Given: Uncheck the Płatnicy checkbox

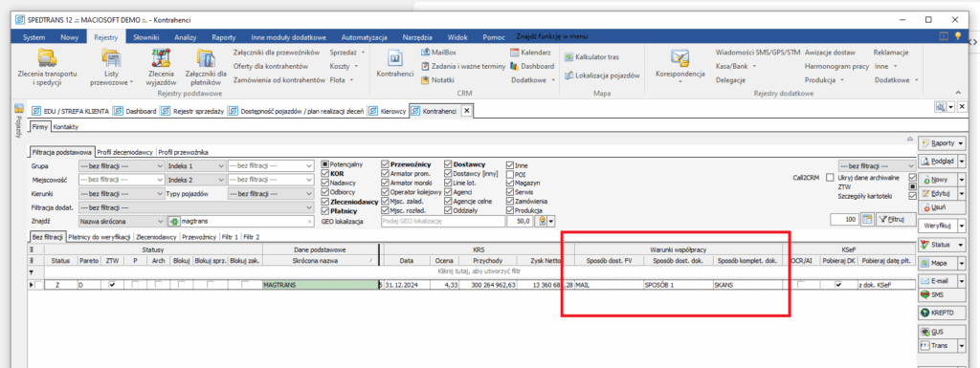Looking at the screenshot, I should coord(325,211).
